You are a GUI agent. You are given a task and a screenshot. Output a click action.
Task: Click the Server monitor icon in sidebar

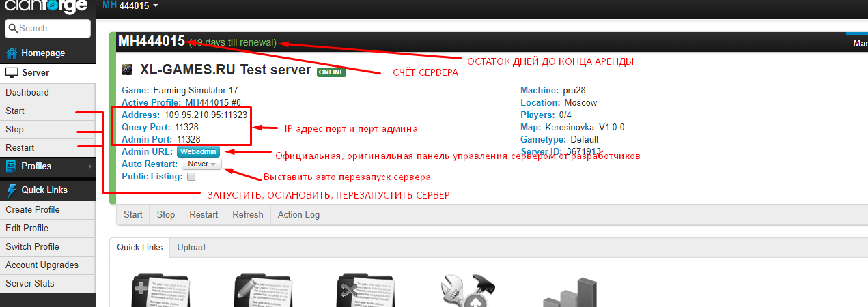point(12,72)
